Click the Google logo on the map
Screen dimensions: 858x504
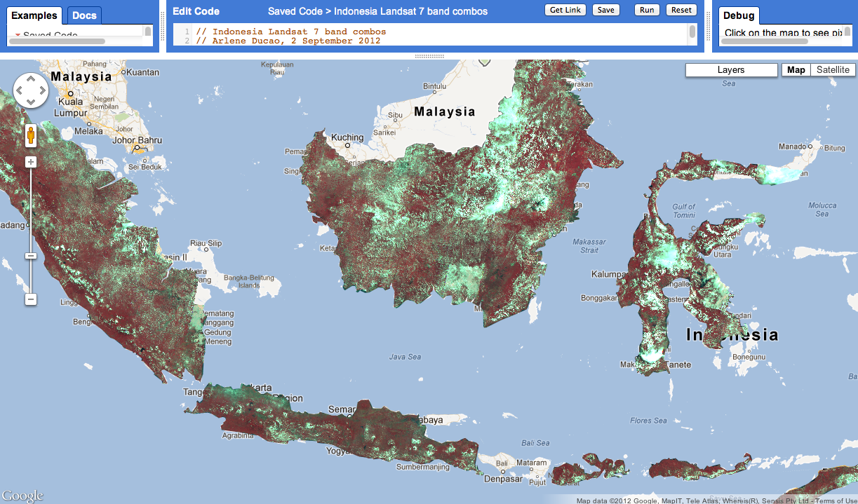(22, 496)
